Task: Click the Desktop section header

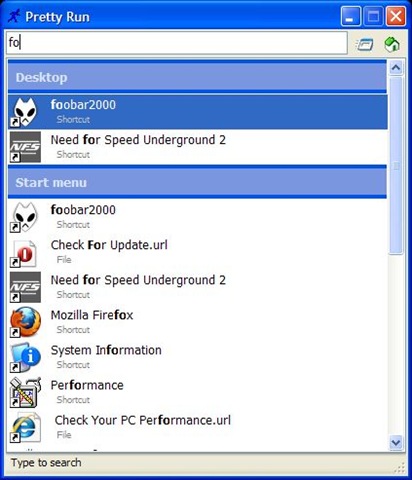Action: pyautogui.click(x=197, y=77)
